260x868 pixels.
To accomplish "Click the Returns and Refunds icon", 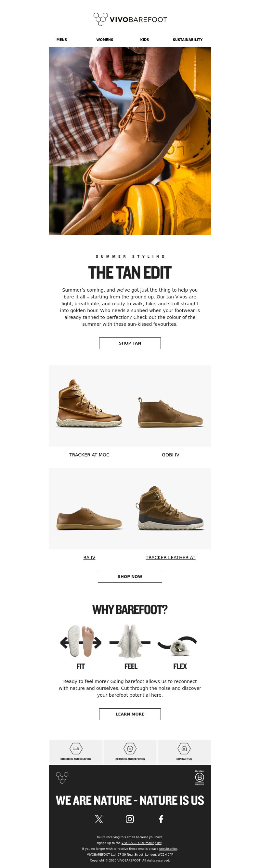I will point(130,748).
